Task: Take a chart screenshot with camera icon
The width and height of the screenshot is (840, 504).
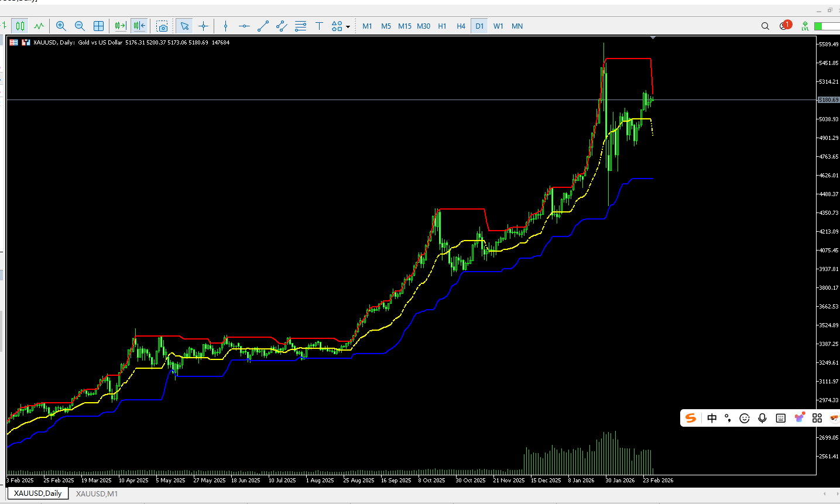Action: (x=162, y=26)
